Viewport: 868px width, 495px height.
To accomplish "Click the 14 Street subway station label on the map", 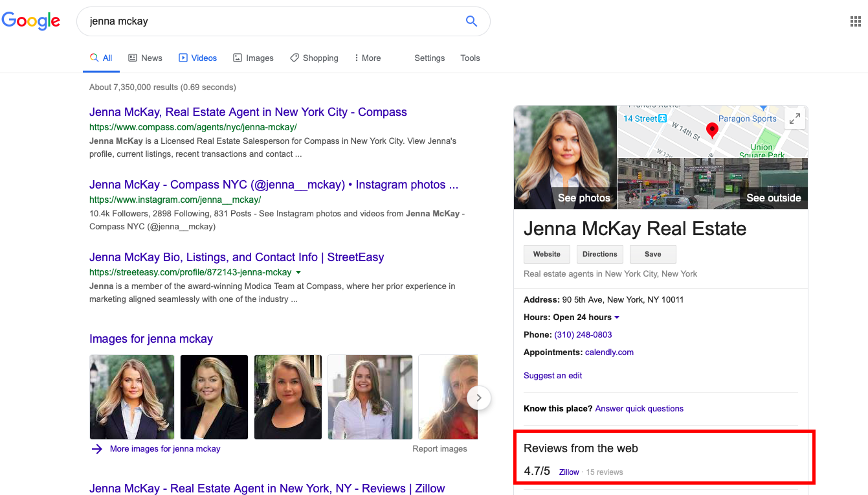I will coord(645,119).
